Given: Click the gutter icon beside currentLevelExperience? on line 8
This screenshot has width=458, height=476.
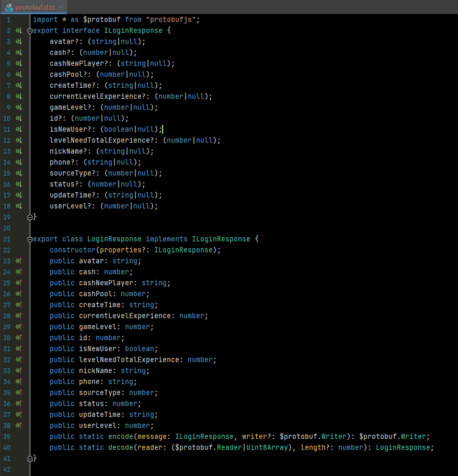Looking at the screenshot, I should (18, 96).
